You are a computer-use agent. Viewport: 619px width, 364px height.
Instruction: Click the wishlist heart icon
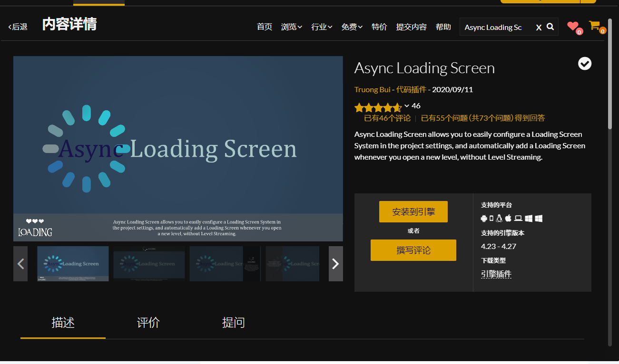(x=572, y=26)
